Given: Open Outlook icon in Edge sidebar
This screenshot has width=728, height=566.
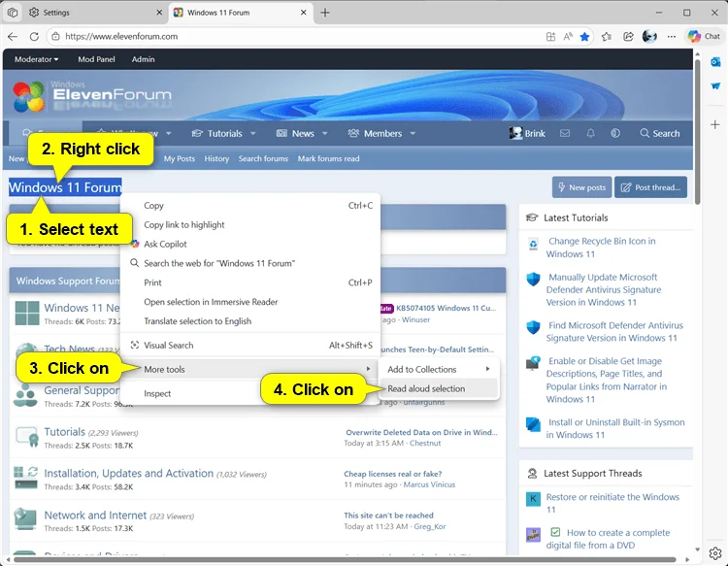Looking at the screenshot, I should click(715, 62).
